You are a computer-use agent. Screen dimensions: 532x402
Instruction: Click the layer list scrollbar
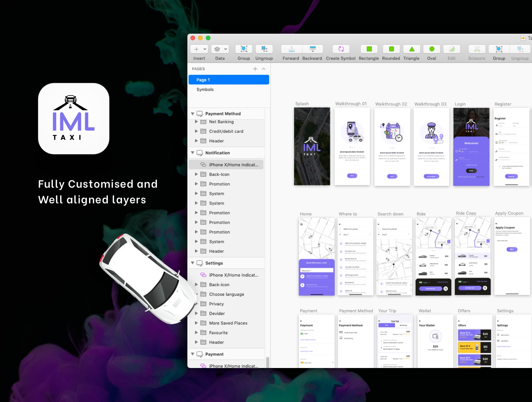pos(267,362)
